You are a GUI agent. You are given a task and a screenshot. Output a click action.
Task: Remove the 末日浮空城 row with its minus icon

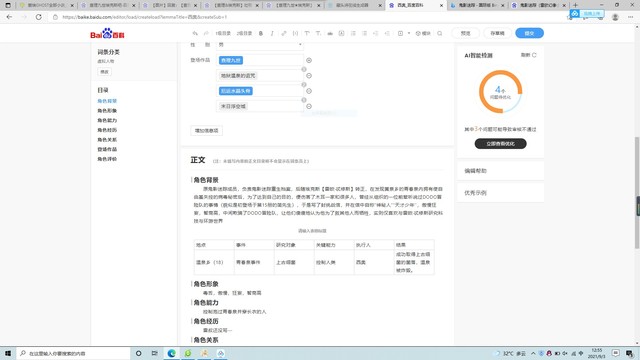(x=309, y=106)
